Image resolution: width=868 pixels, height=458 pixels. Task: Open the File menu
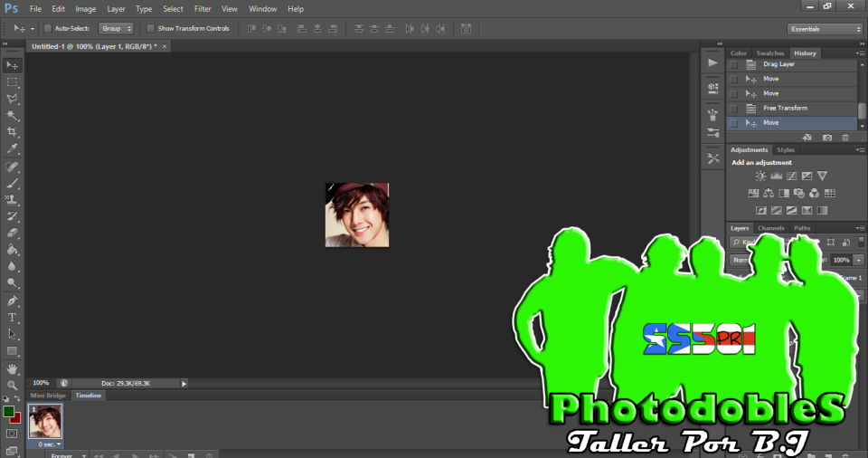coord(35,9)
